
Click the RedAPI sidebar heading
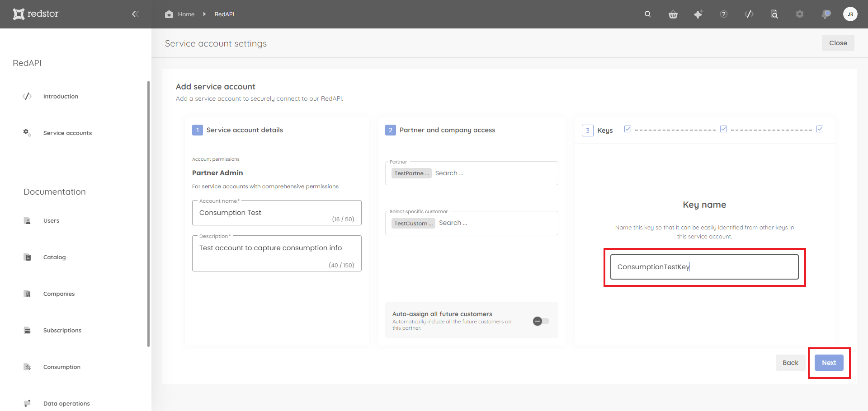pos(27,63)
